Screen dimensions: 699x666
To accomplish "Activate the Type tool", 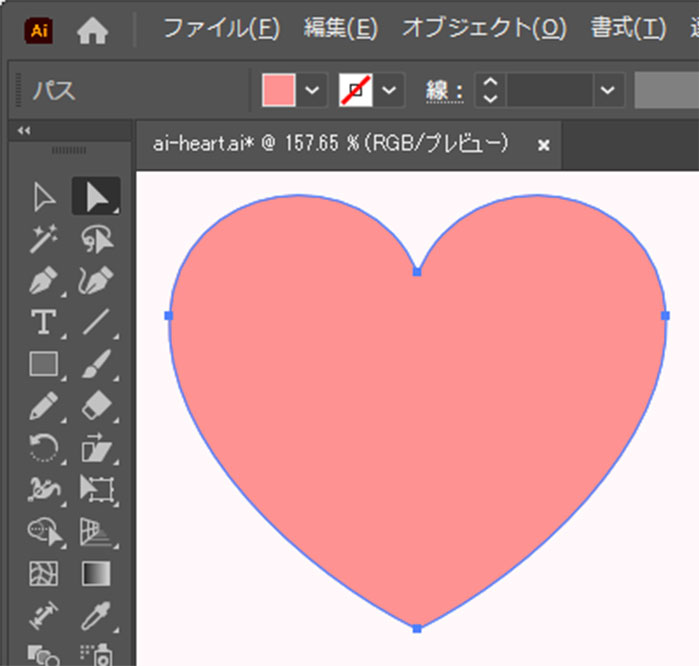I will coord(44,322).
